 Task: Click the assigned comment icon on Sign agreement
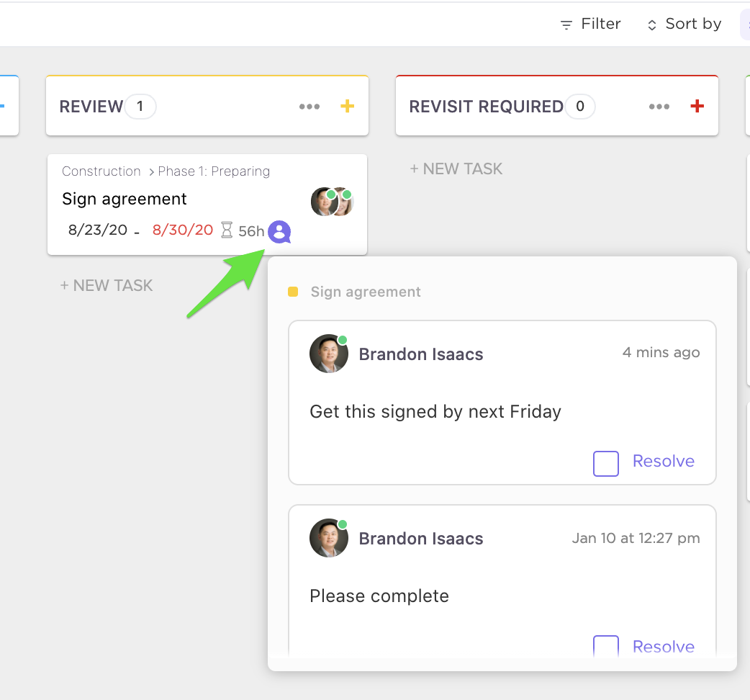[x=279, y=232]
